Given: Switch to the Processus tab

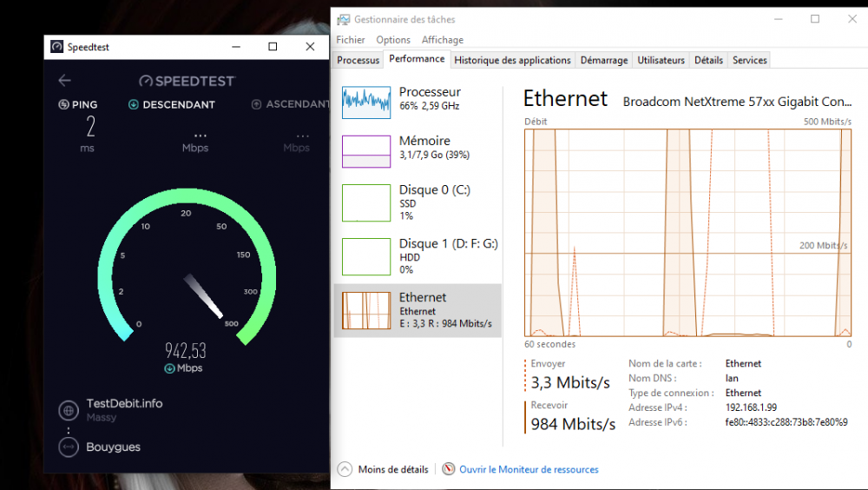Looking at the screenshot, I should (358, 60).
